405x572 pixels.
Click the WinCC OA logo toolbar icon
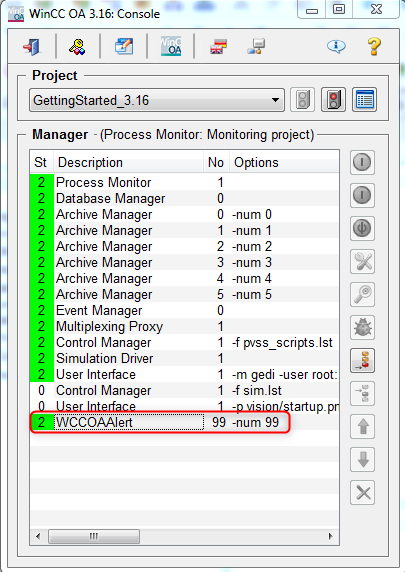(171, 46)
